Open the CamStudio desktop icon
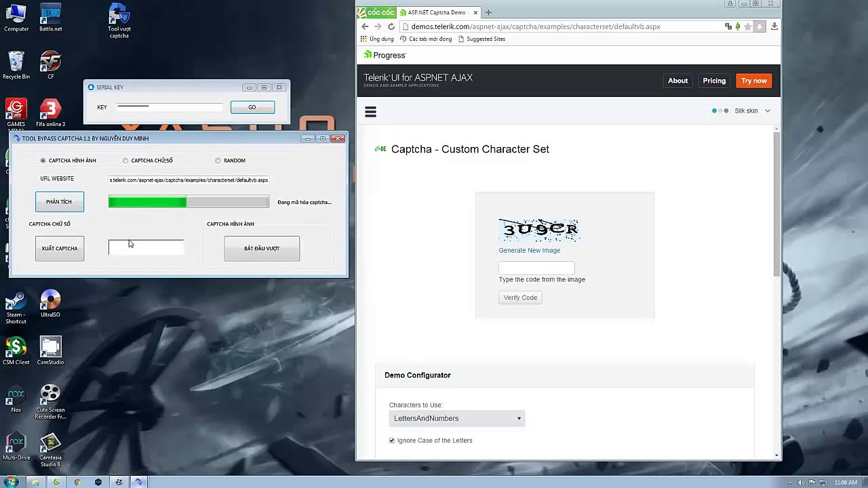The width and height of the screenshot is (868, 488). tap(50, 351)
